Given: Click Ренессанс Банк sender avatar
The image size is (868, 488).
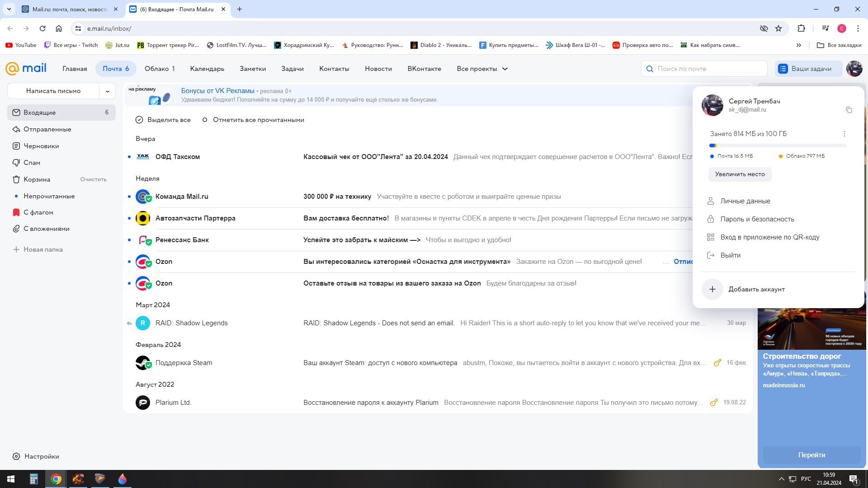Looking at the screenshot, I should click(x=143, y=240).
